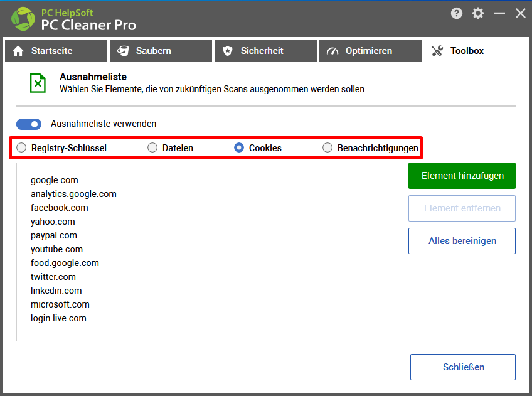Screen dimensions: 532x396
Task: Click the Element hinzufügen button
Action: click(x=462, y=176)
